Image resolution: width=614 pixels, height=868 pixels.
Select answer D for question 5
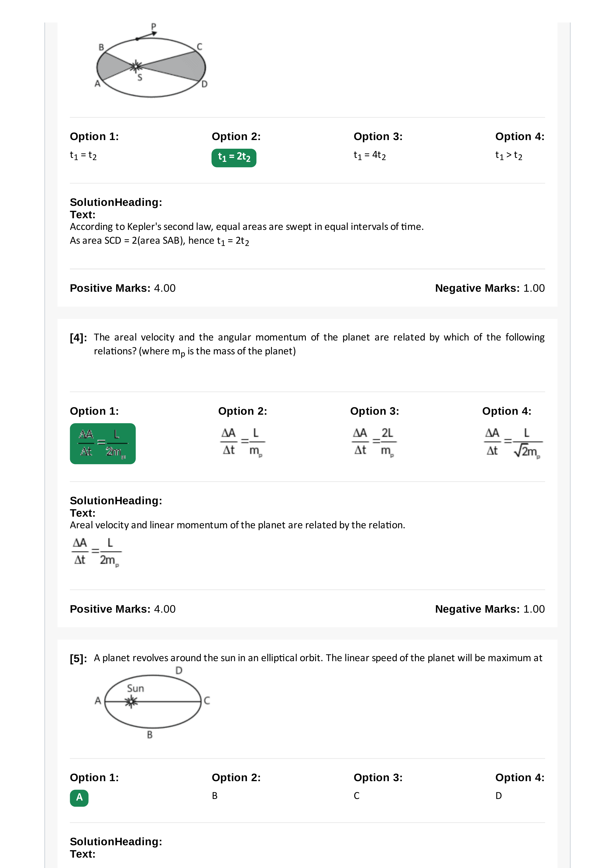pos(499,796)
